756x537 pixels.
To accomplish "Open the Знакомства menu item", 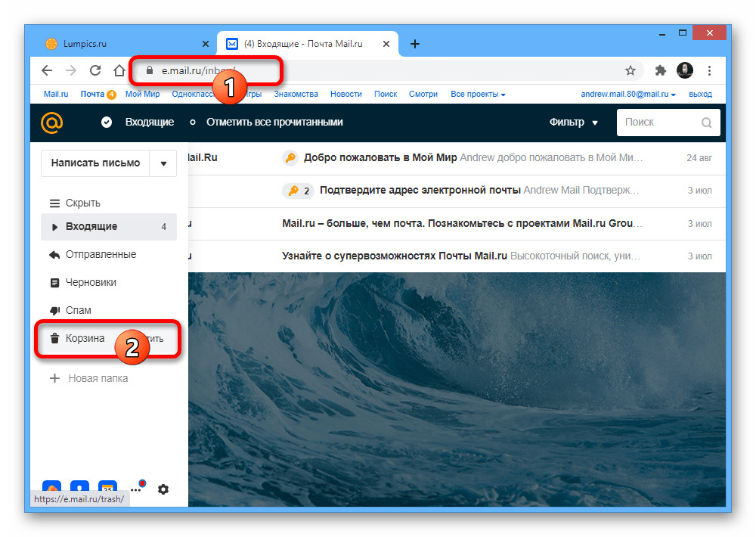I will point(296,94).
